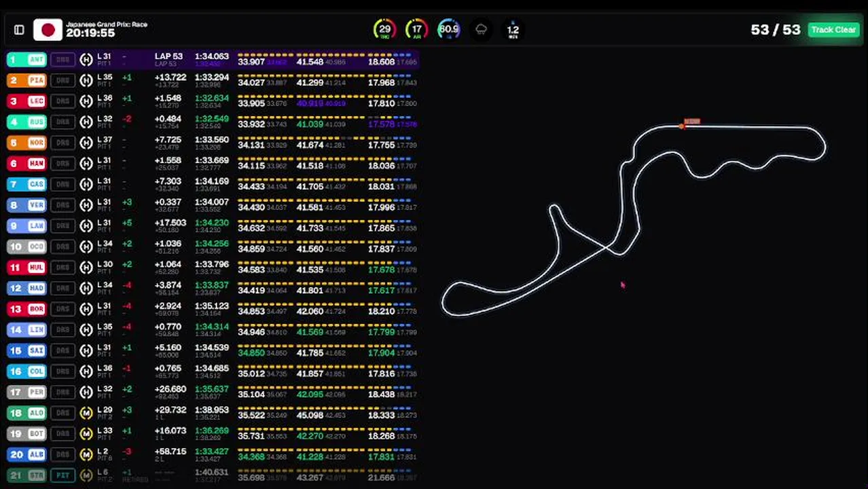The image size is (868, 489).
Task: Click the Suzuka circuit track map outline
Action: point(634,221)
